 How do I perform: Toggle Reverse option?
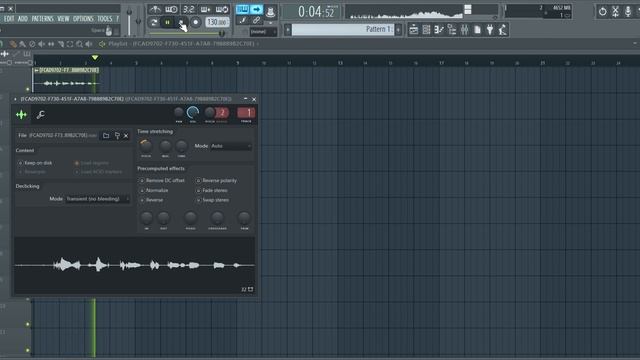click(151, 200)
